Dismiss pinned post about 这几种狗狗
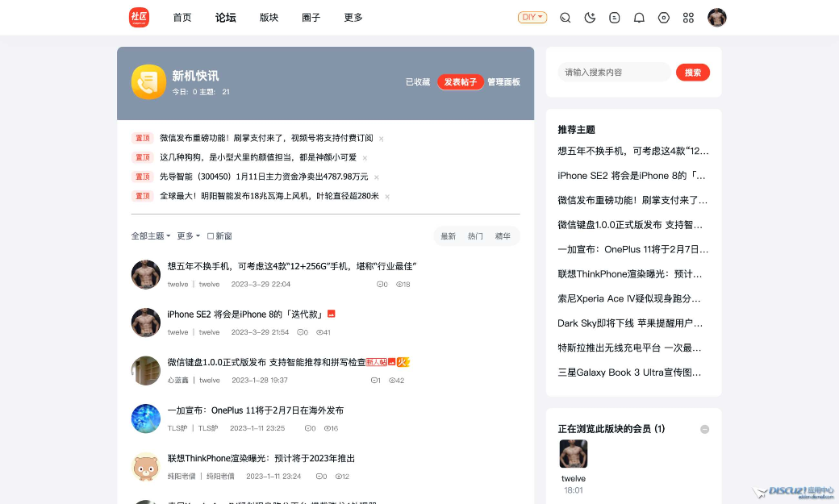 click(365, 158)
